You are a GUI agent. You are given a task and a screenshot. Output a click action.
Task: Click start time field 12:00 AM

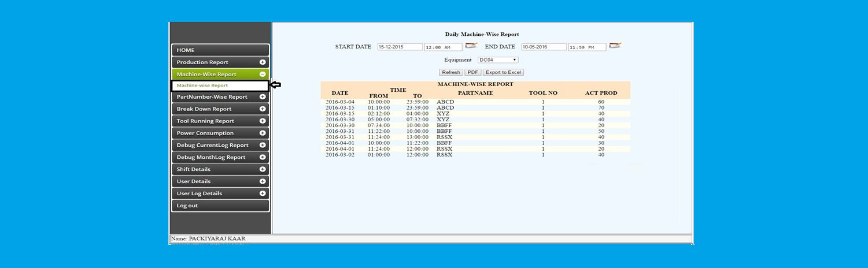pos(444,47)
